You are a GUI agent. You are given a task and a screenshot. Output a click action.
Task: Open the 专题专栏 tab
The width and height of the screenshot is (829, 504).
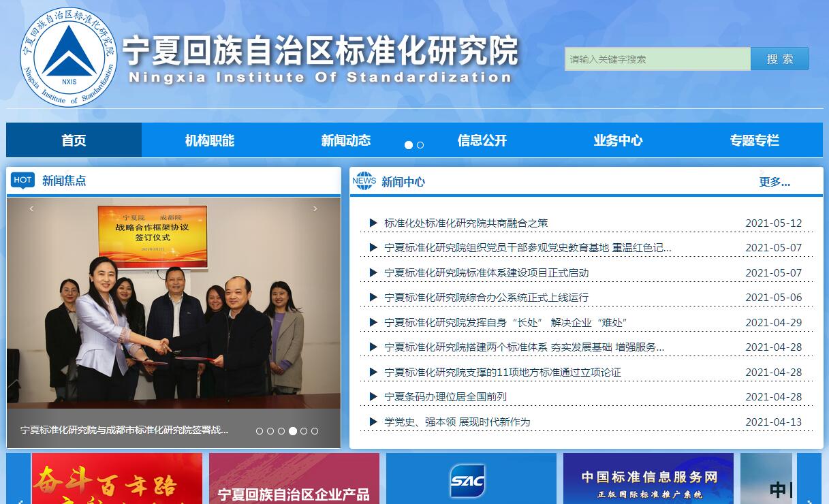click(754, 140)
